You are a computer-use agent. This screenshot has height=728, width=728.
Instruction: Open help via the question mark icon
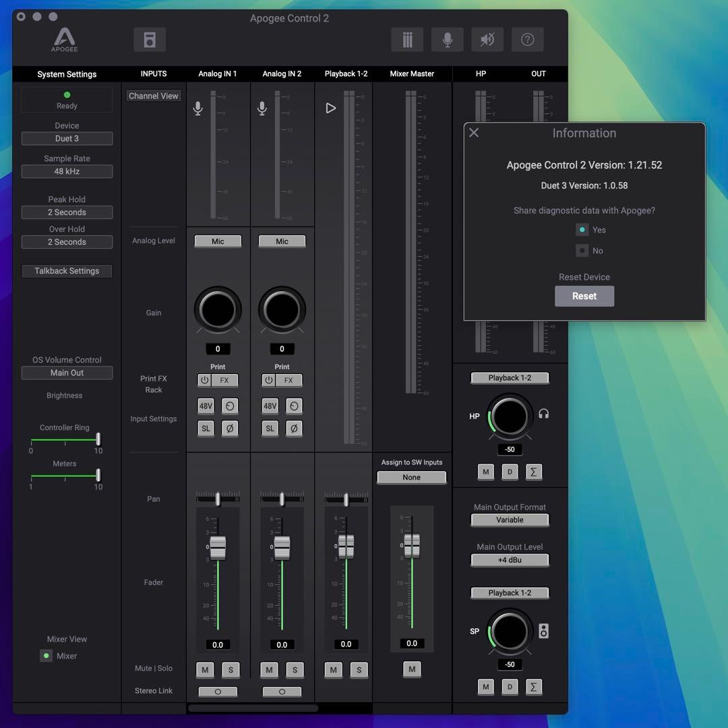tap(528, 39)
